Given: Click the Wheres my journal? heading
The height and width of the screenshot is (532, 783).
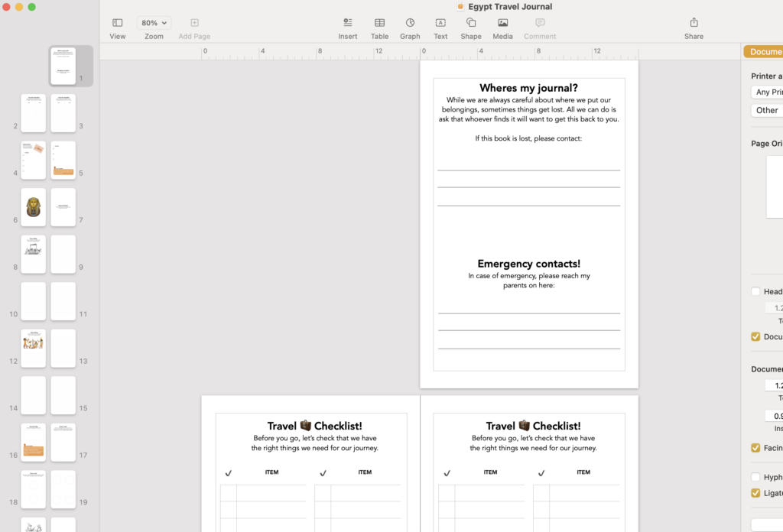Looking at the screenshot, I should (528, 88).
